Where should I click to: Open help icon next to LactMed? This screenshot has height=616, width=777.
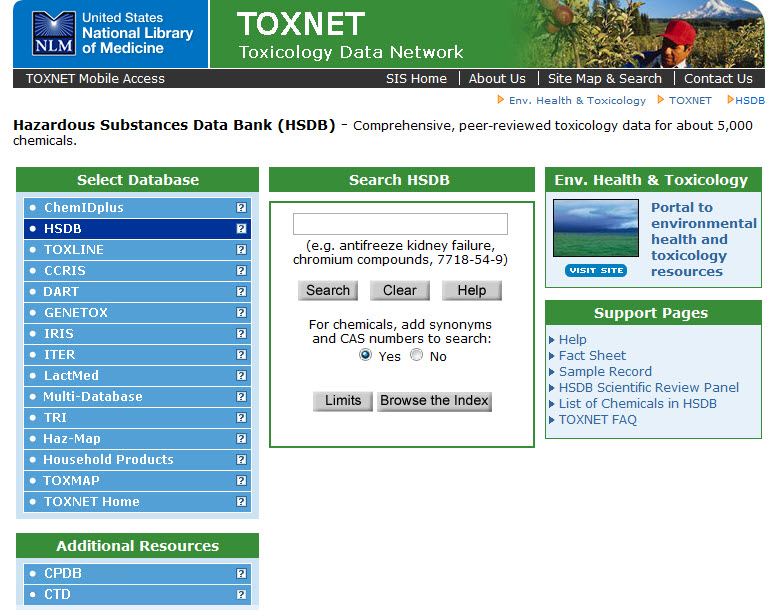(x=241, y=376)
